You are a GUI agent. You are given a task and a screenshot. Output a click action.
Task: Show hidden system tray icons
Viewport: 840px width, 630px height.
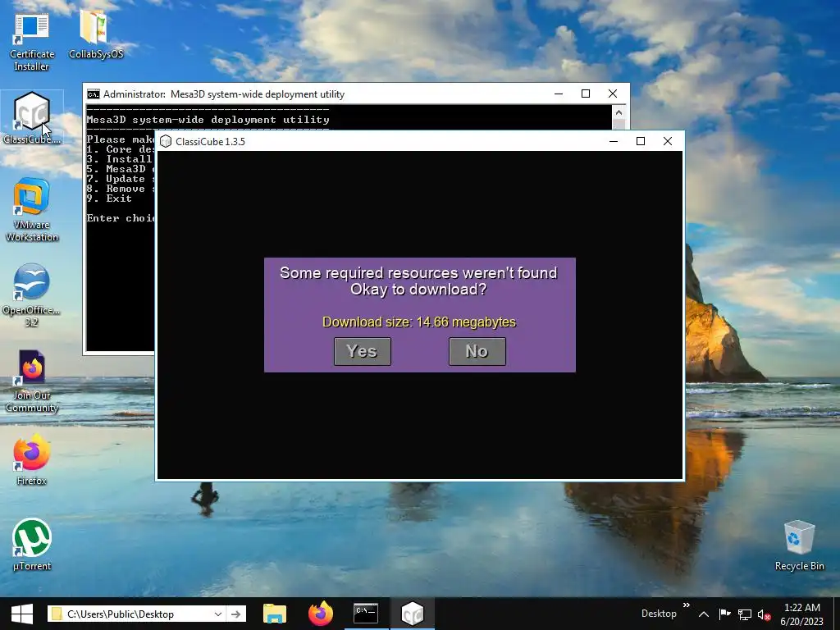coord(704,614)
